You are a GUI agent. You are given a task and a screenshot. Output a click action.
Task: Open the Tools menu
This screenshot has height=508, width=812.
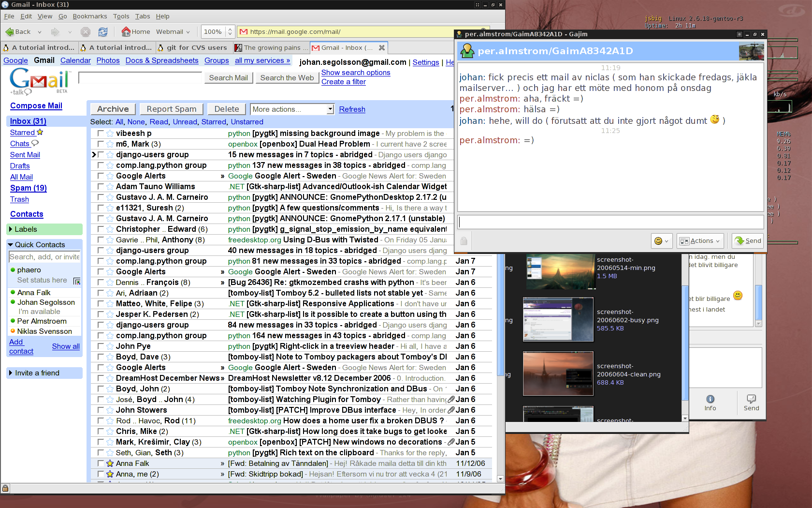(121, 16)
